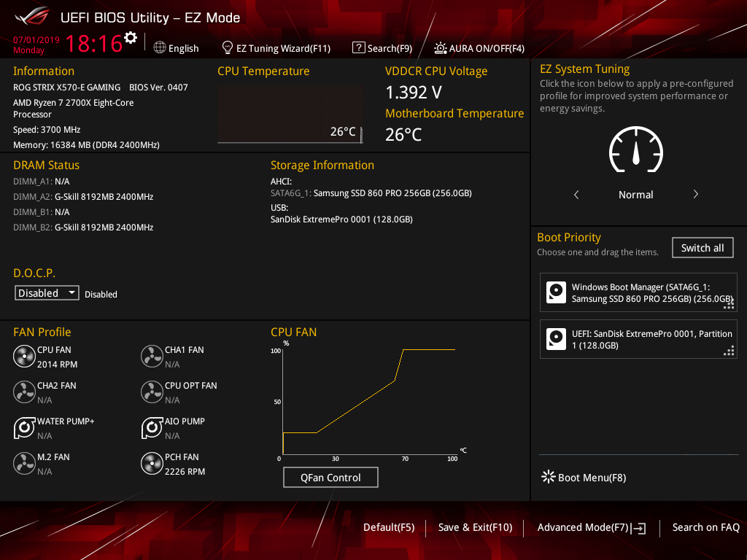Click the CPU FAN curve graph

coord(369,400)
